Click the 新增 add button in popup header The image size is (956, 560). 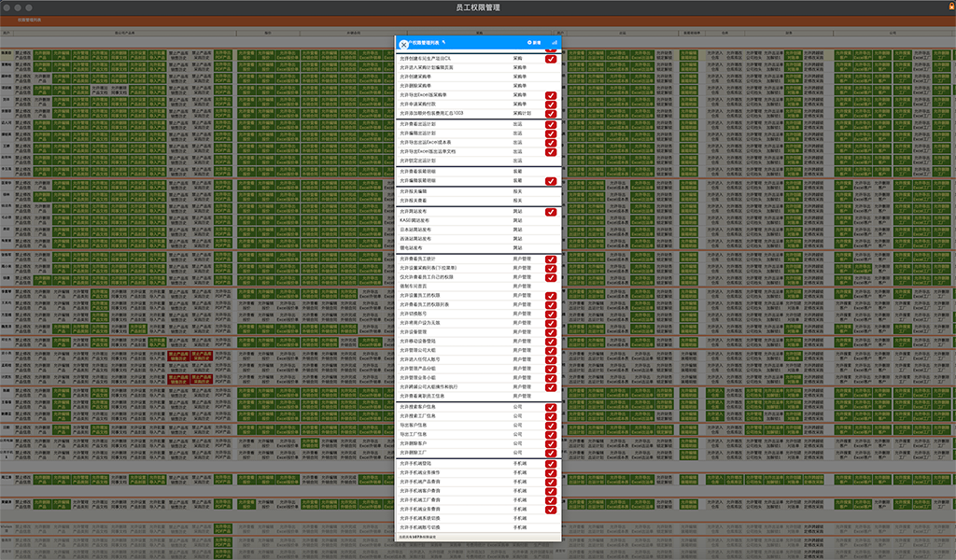click(x=534, y=43)
